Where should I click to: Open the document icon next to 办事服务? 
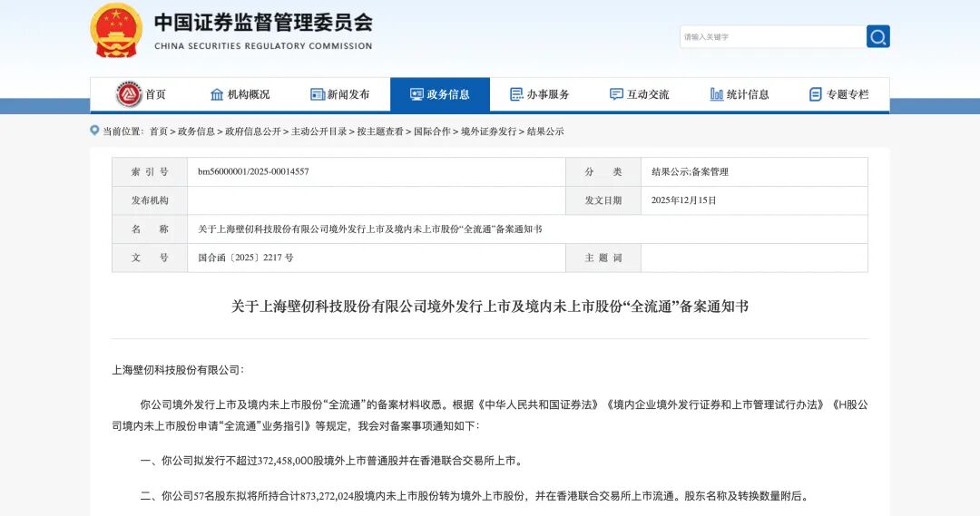coord(516,94)
